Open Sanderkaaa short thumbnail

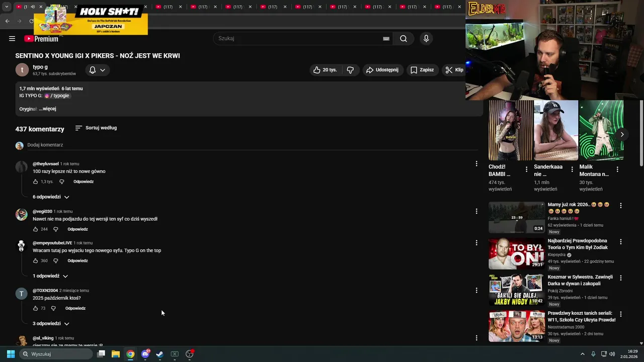(x=556, y=130)
